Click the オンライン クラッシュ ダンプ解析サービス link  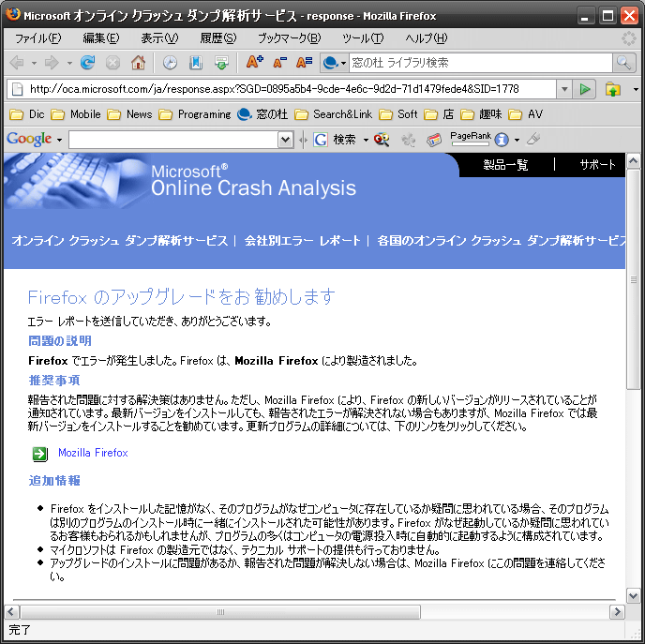(119, 241)
